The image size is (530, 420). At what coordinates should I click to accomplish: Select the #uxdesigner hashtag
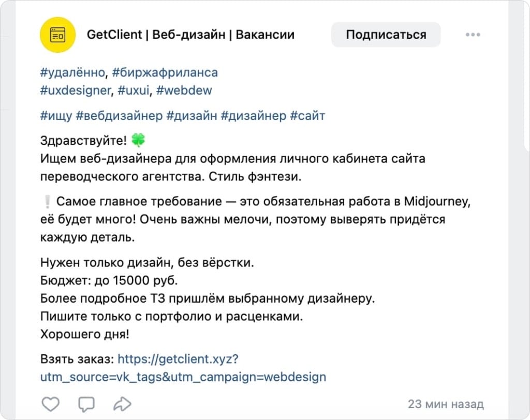point(73,90)
